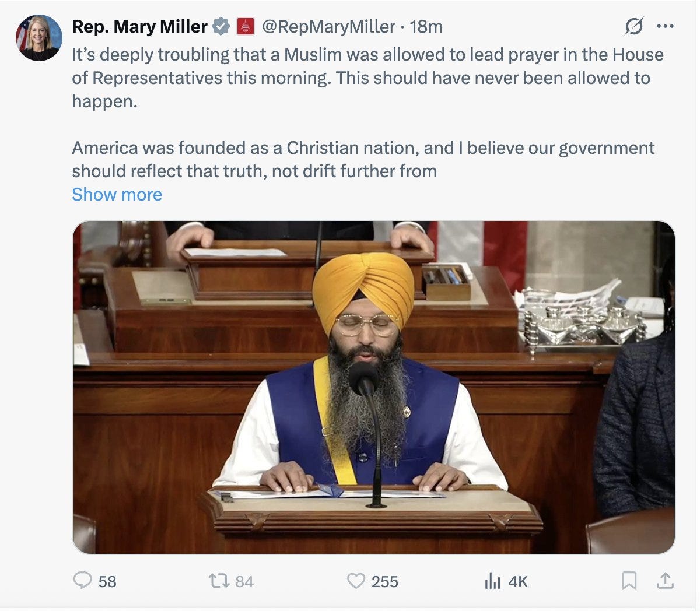Screen dimensions: 700x611
Task: Open the more options (...) menu
Action: 666,26
